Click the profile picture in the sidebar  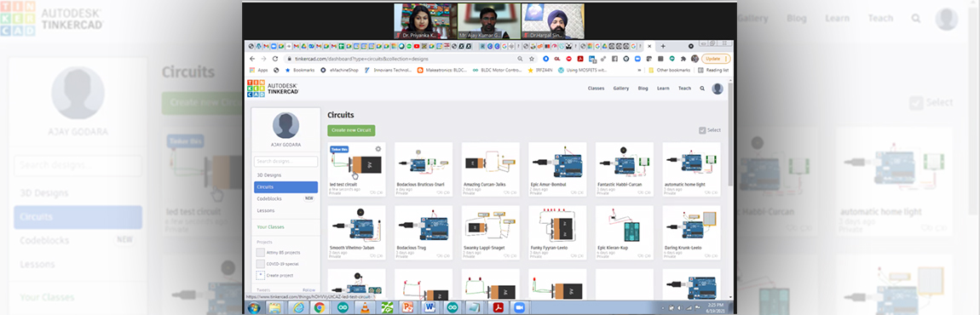(285, 126)
